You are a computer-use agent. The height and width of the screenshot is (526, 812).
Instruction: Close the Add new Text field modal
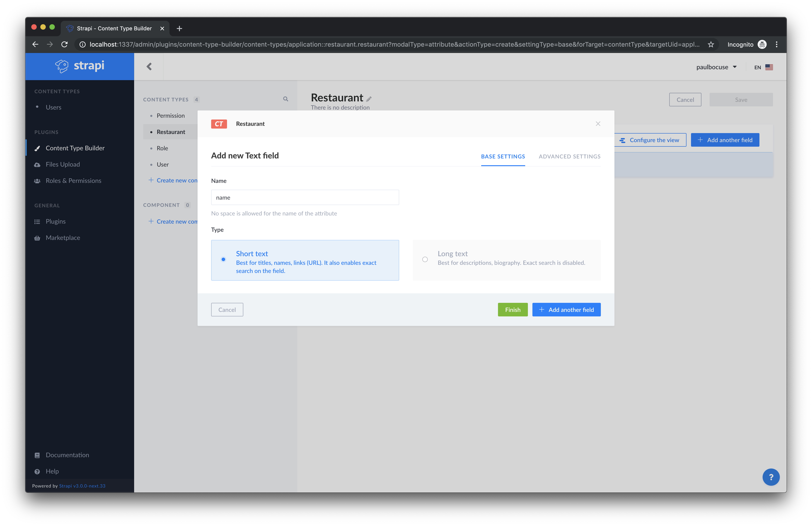pos(598,124)
